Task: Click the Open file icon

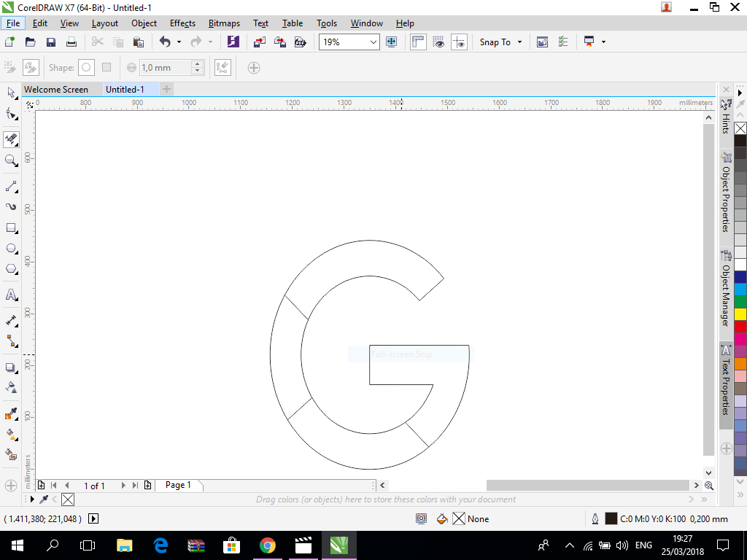Action: click(30, 42)
